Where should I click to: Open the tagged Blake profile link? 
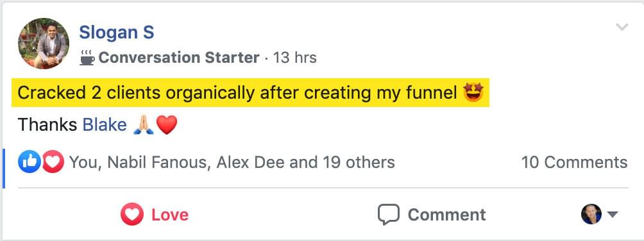[x=105, y=125]
